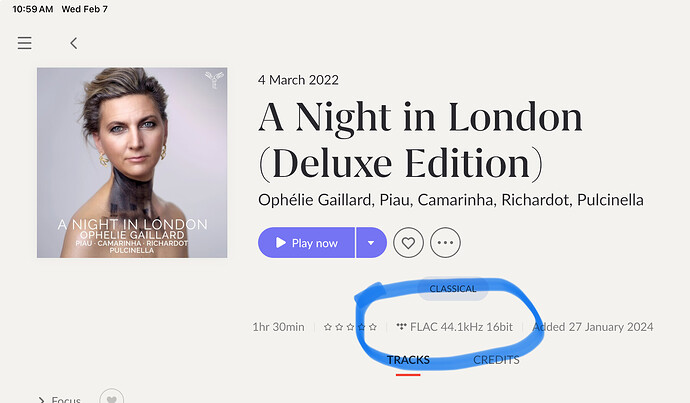Open artist Pulcinella link

click(610, 200)
